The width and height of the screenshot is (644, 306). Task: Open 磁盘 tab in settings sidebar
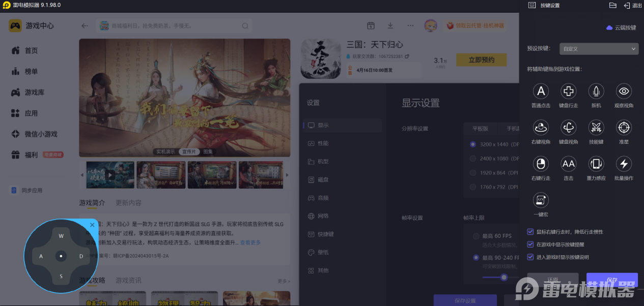coord(342,180)
